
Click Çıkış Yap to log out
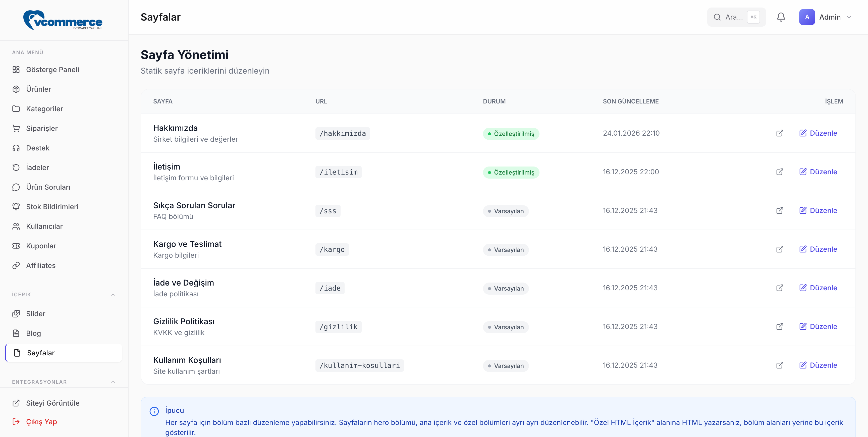tap(41, 422)
